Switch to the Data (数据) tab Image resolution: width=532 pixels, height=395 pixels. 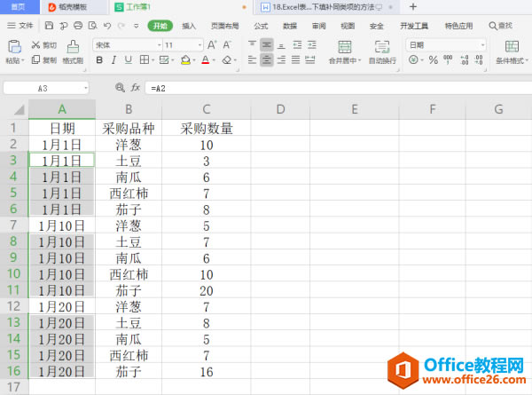tap(290, 26)
